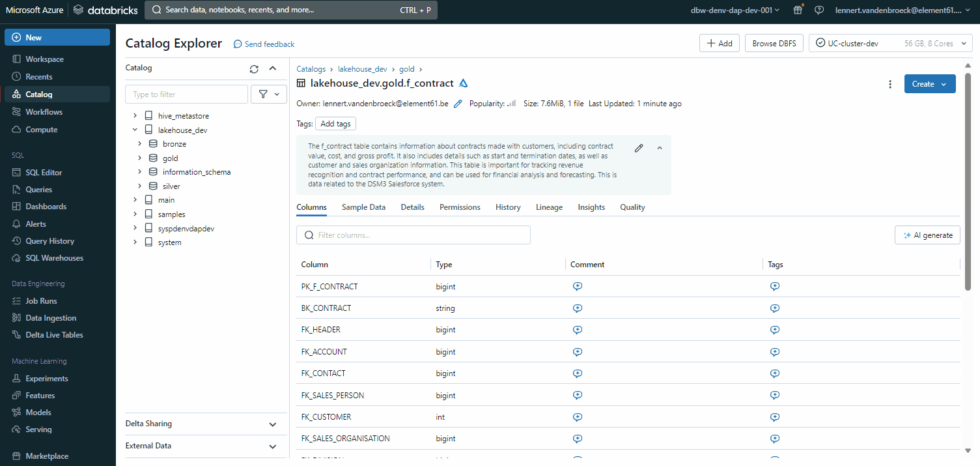Open the UC-cluster-dev compute dropdown
Screen dimensions: 980x466
890,44
